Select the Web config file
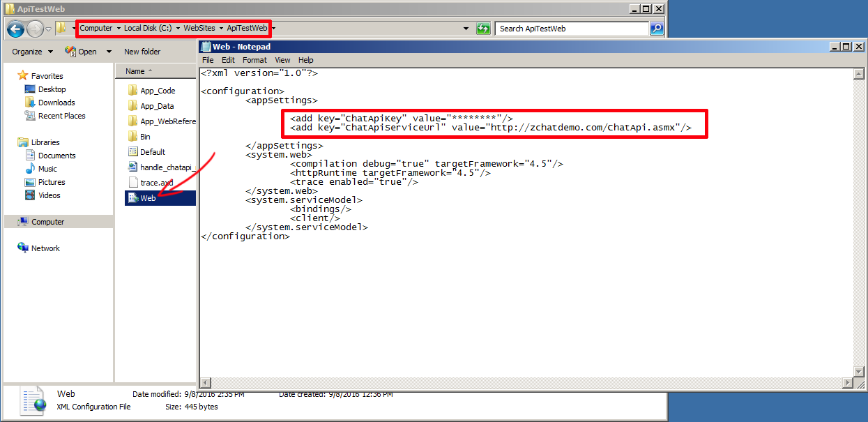Screen dimensions: 868x422 tap(148, 198)
